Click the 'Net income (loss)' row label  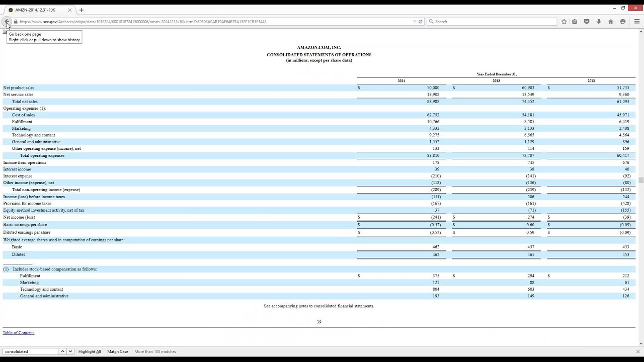(19, 217)
